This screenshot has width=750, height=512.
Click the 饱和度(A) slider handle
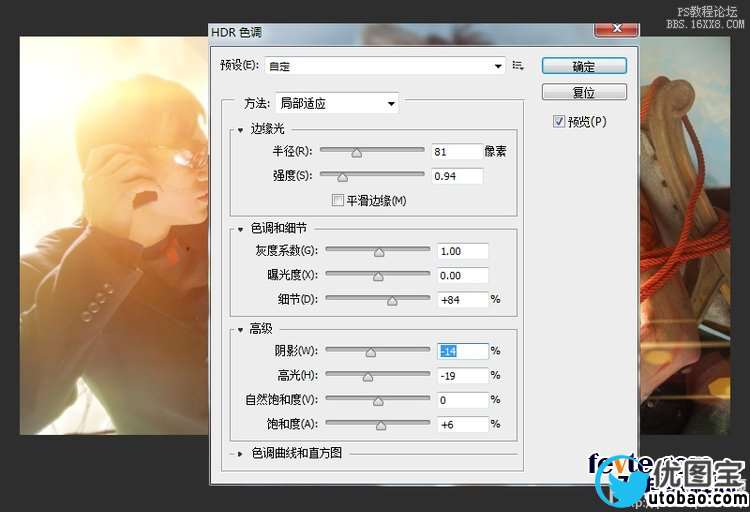click(381, 425)
